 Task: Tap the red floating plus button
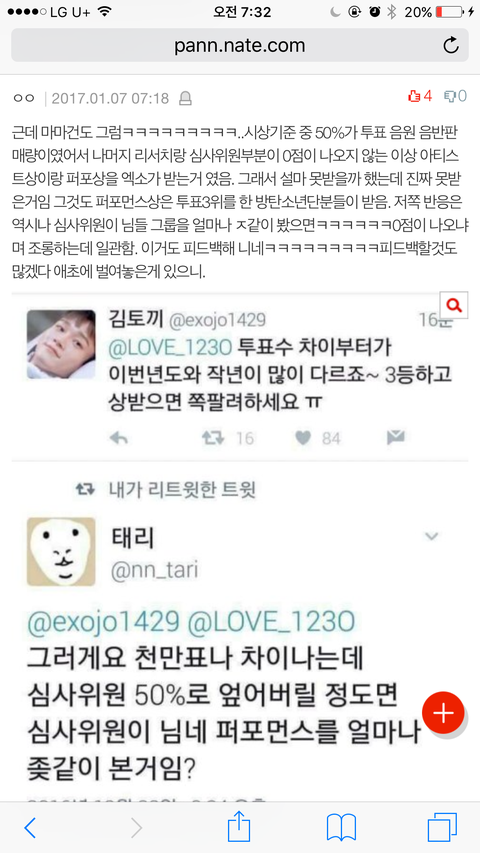(x=443, y=713)
